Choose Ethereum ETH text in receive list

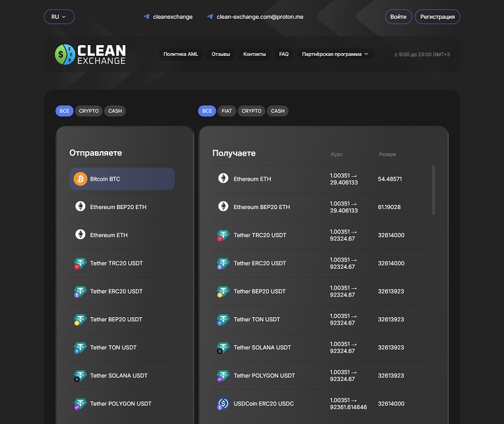[252, 179]
